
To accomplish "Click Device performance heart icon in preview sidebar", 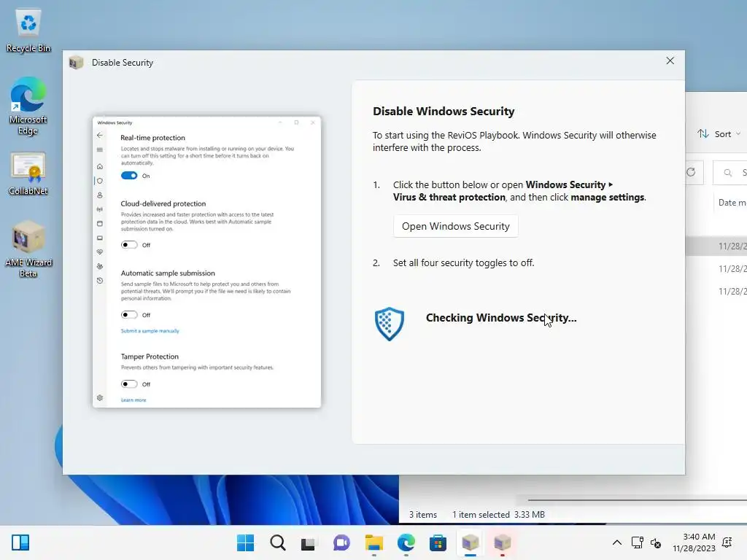I will point(99,252).
